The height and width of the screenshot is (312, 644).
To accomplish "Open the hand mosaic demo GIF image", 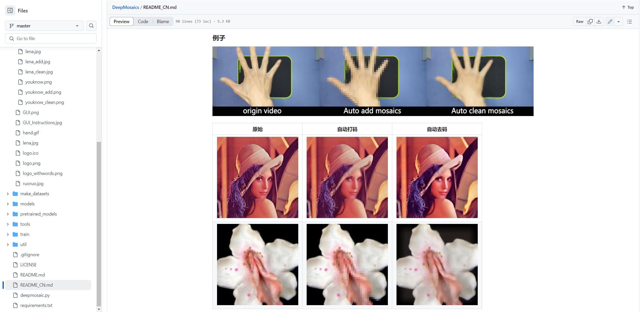I will tap(373, 81).
